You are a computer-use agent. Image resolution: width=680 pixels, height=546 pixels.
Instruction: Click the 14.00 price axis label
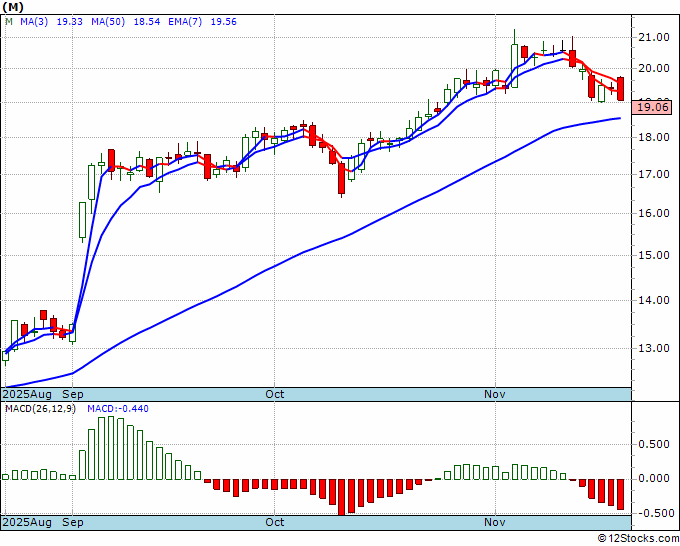[x=654, y=300]
